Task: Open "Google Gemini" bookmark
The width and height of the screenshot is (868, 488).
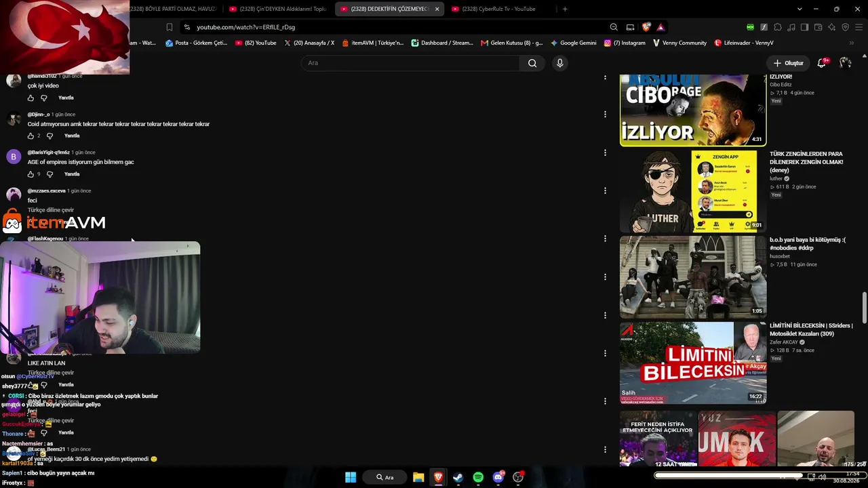Action: 574,43
